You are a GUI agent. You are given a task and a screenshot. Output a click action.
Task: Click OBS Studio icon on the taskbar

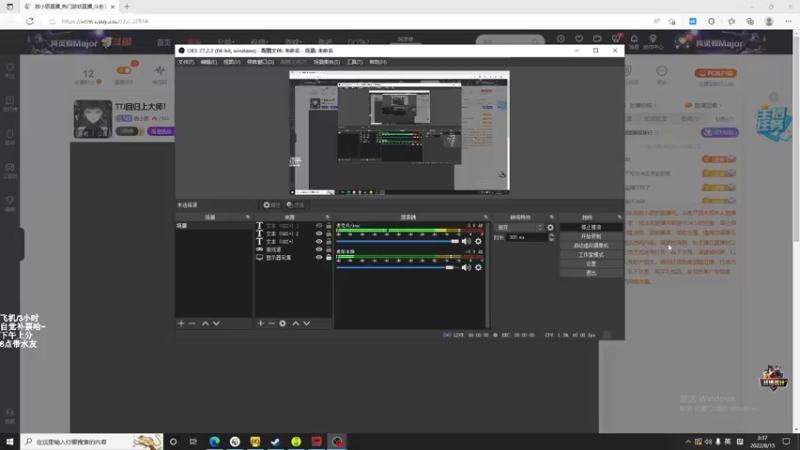(x=337, y=441)
